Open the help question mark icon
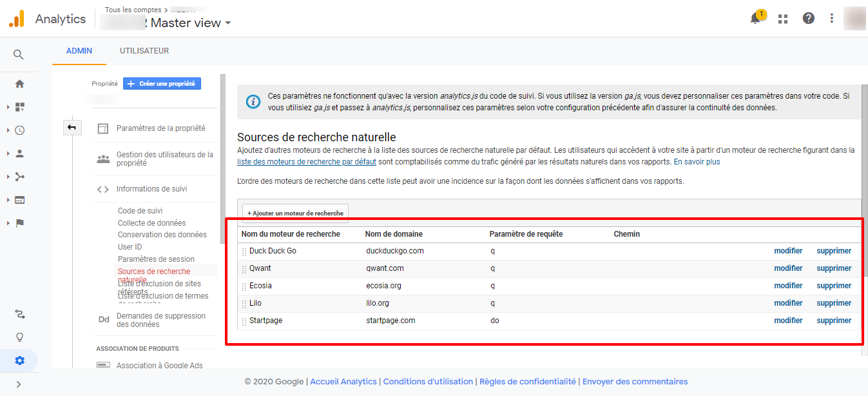868x396 pixels. (x=808, y=18)
